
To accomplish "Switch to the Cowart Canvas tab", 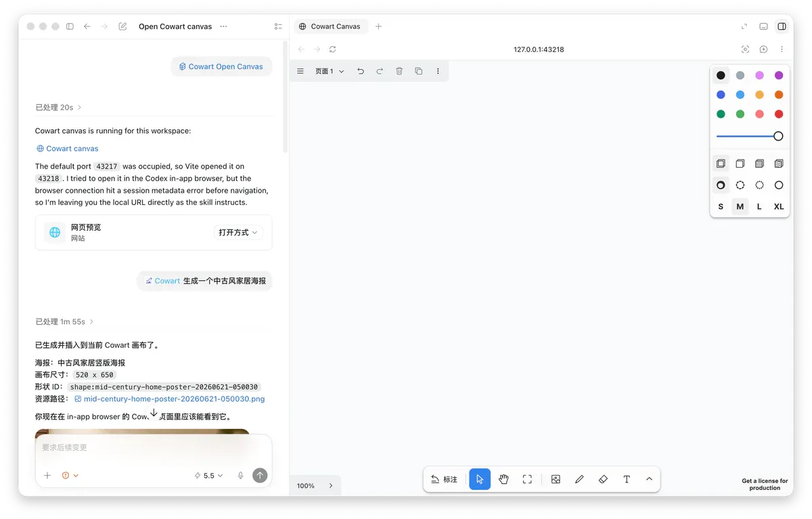I will [330, 26].
